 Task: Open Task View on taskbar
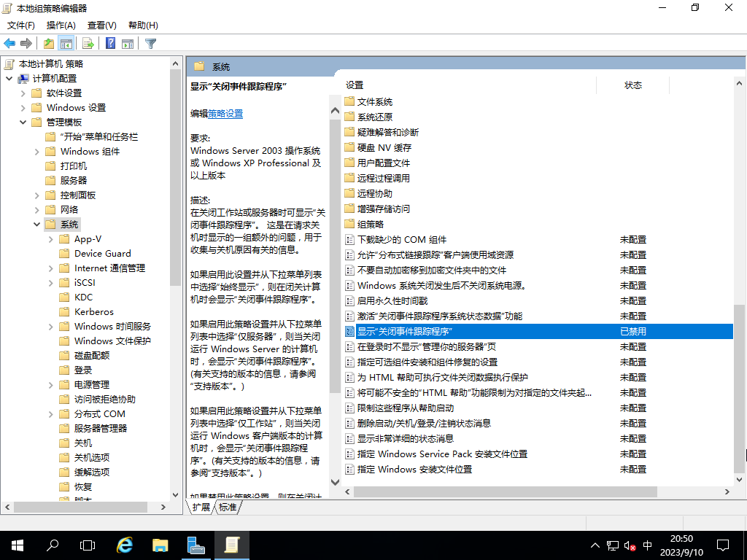[88, 545]
